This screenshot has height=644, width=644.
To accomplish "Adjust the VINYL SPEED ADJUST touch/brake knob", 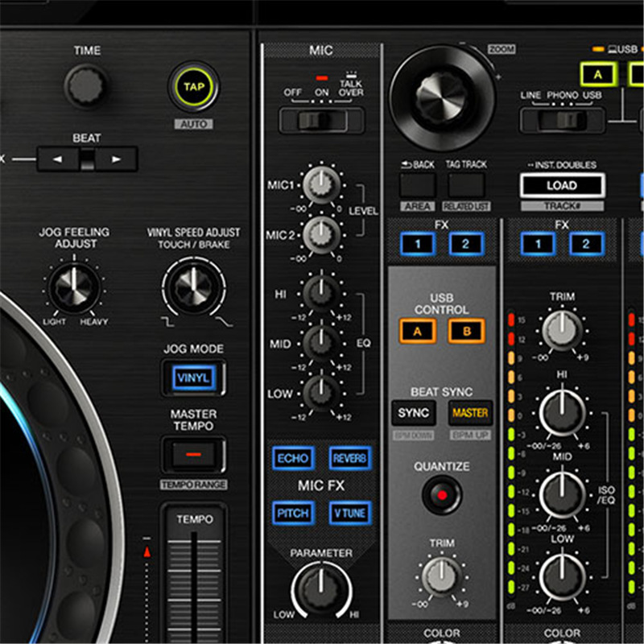I will (x=194, y=287).
